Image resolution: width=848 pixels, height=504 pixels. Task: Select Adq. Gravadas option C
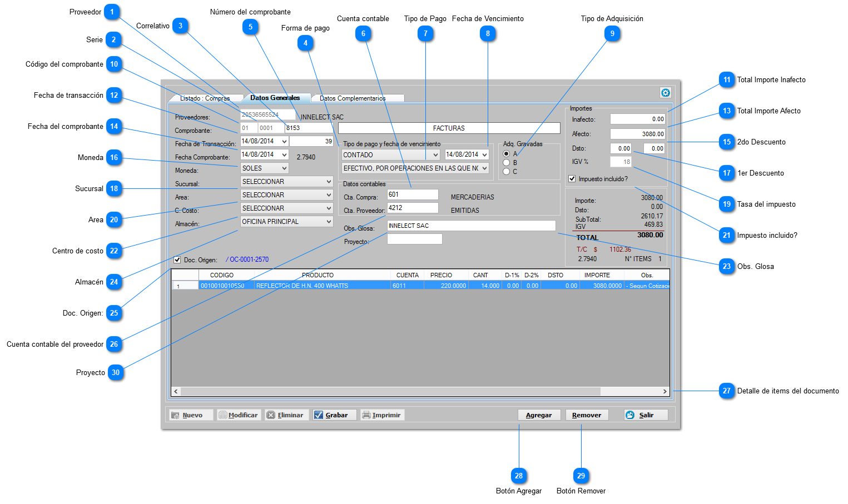pyautogui.click(x=506, y=172)
